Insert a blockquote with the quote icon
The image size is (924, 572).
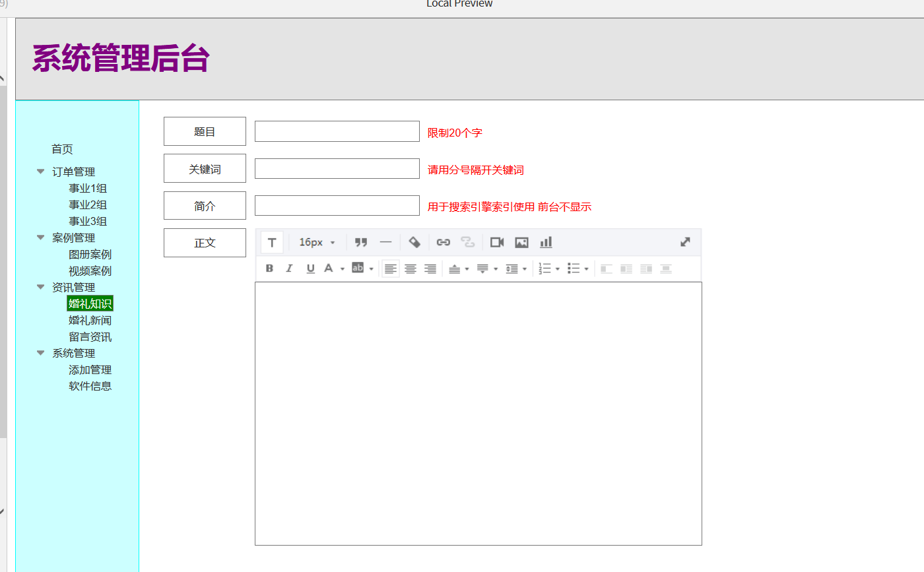(361, 242)
